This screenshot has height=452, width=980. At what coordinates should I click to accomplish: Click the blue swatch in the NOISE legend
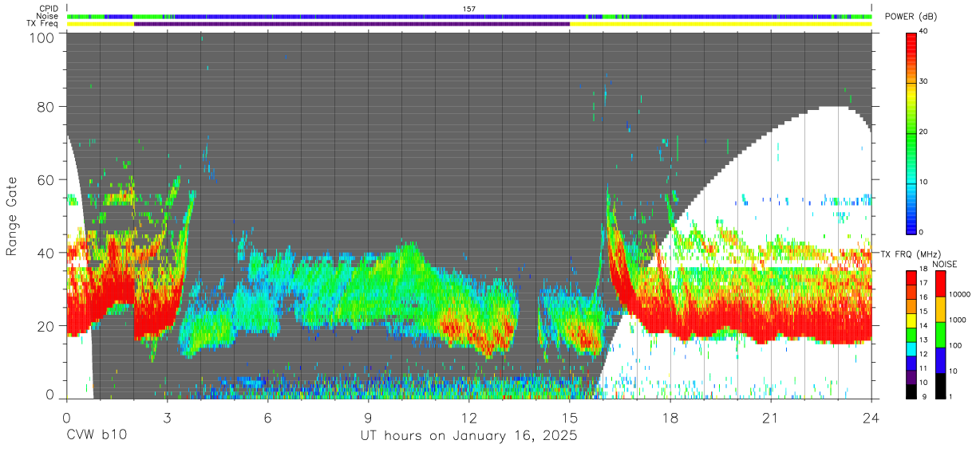click(x=939, y=360)
